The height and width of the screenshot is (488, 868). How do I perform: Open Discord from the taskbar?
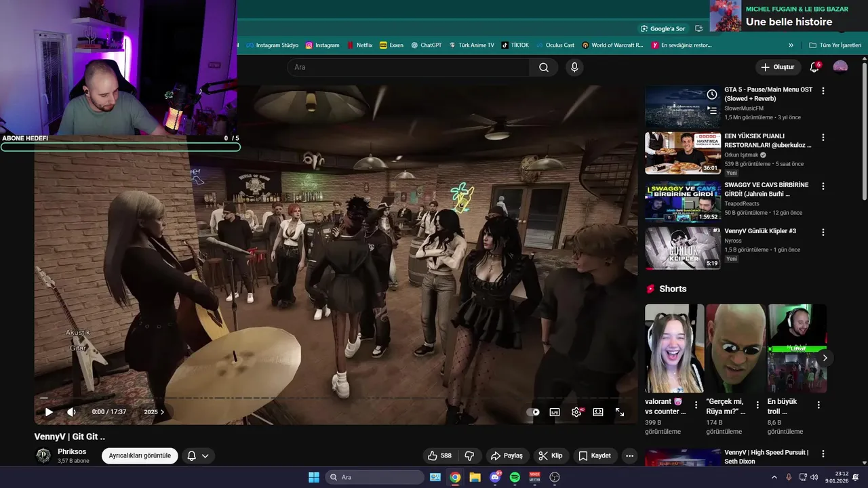495,477
